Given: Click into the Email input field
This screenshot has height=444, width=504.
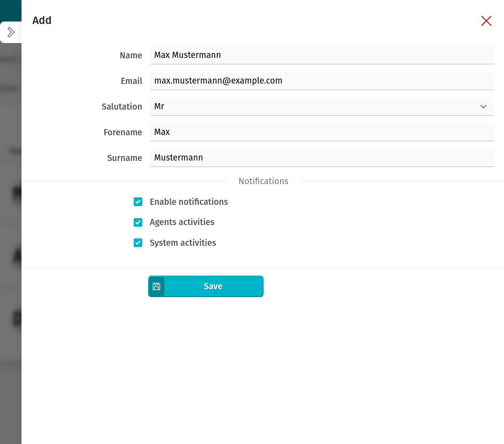Looking at the screenshot, I should click(x=322, y=81).
